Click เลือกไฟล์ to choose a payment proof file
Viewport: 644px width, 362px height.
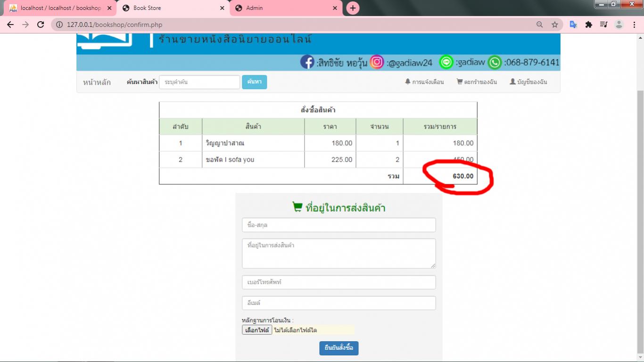257,329
